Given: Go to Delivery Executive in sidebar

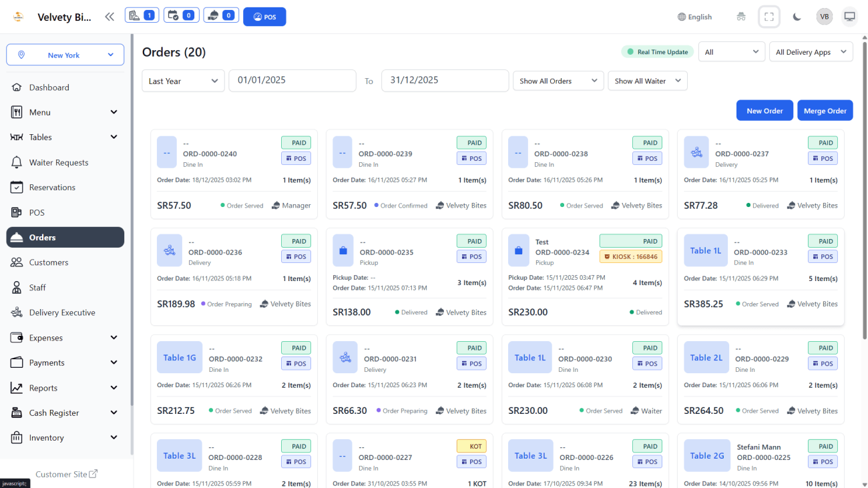Looking at the screenshot, I should pyautogui.click(x=62, y=312).
